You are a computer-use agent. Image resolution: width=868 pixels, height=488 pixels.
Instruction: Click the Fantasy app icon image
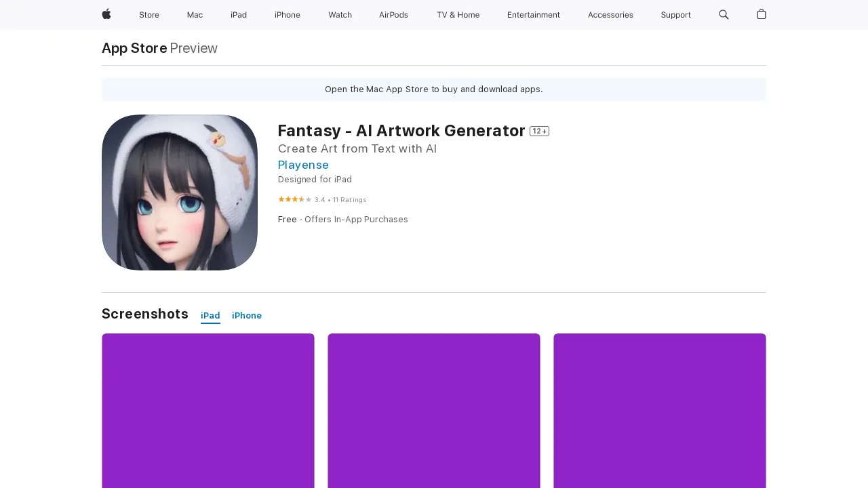180,192
